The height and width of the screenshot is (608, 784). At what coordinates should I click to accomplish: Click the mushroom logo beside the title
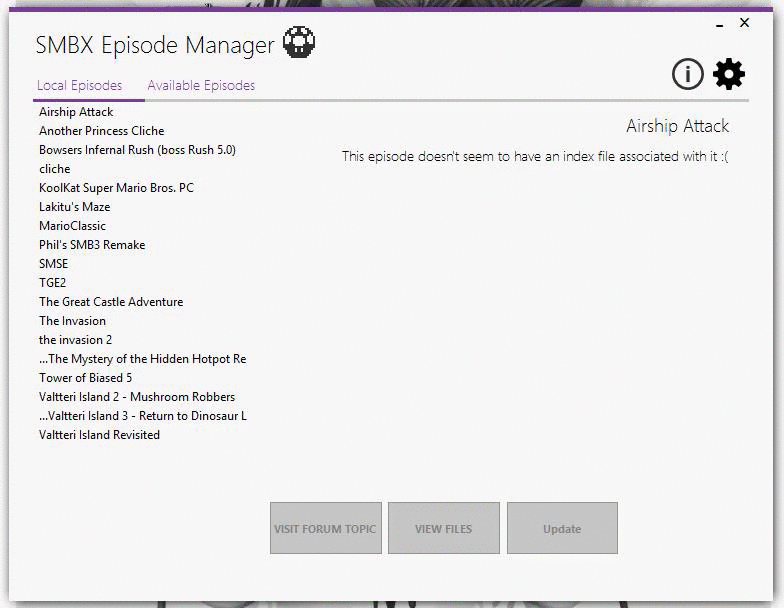click(x=299, y=42)
